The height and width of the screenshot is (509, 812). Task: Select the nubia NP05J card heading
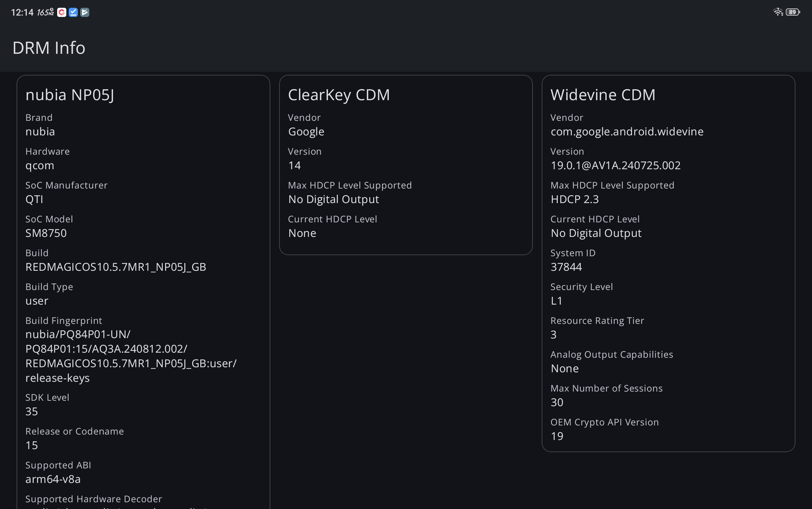point(70,95)
